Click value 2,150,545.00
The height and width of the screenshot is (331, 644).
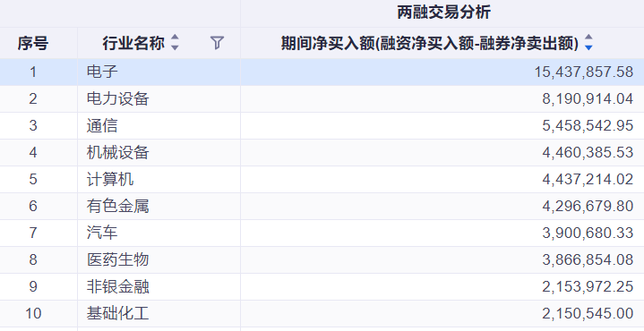[588, 313]
